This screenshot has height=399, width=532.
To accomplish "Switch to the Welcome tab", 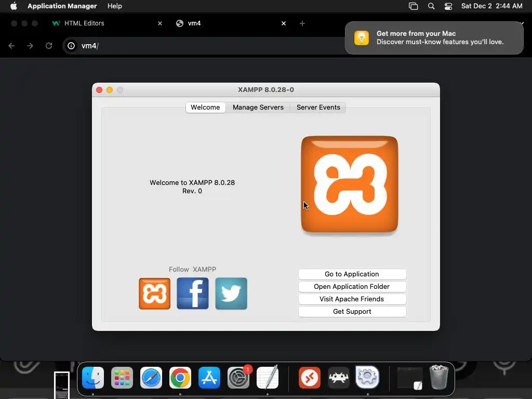I will (205, 107).
